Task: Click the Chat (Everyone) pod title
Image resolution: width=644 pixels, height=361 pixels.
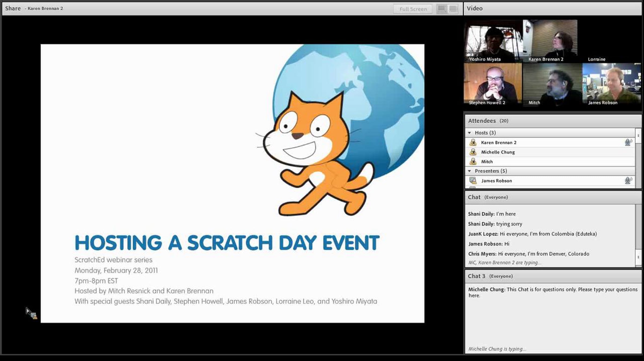Action: (488, 197)
